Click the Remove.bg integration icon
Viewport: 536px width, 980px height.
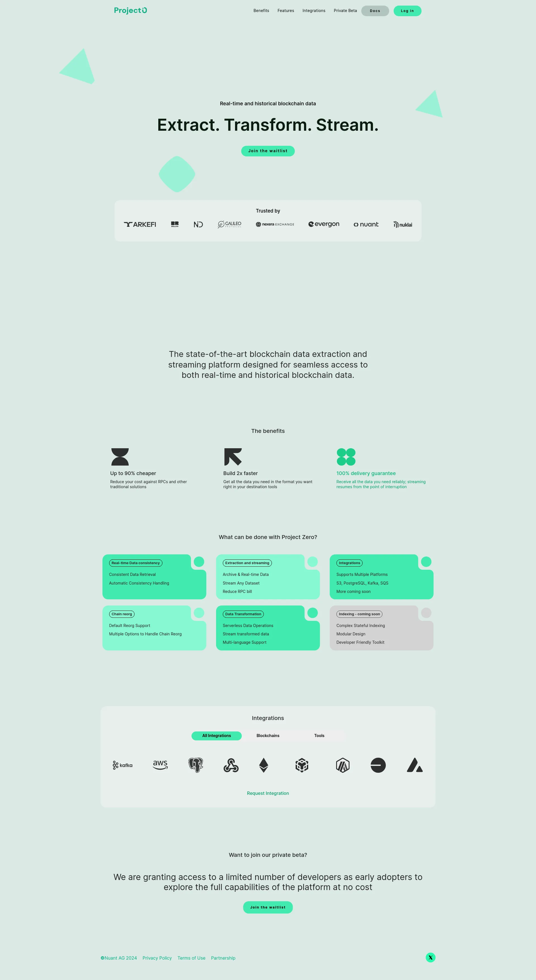(x=377, y=767)
